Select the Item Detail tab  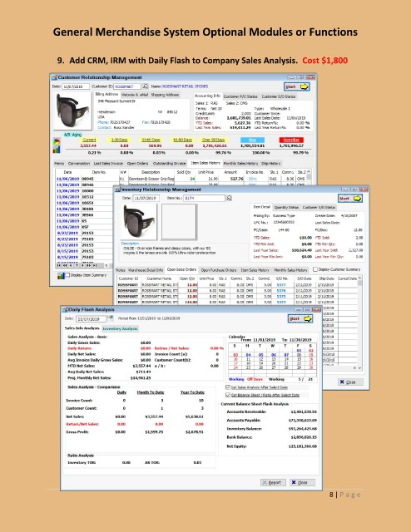click(261, 207)
